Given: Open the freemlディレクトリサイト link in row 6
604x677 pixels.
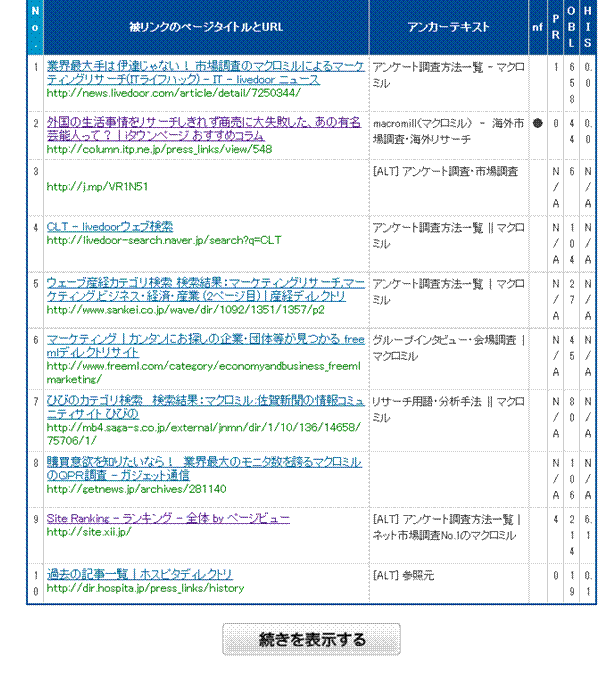Looking at the screenshot, I should [206, 346].
